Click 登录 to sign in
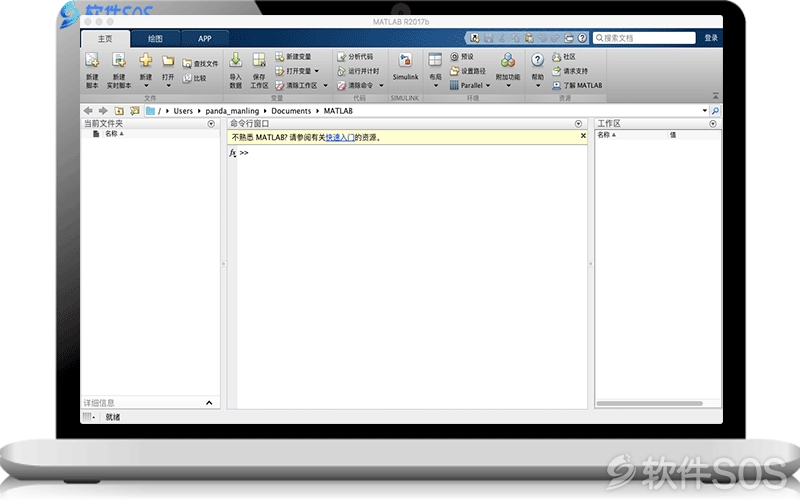The height and width of the screenshot is (500, 800). [711, 38]
